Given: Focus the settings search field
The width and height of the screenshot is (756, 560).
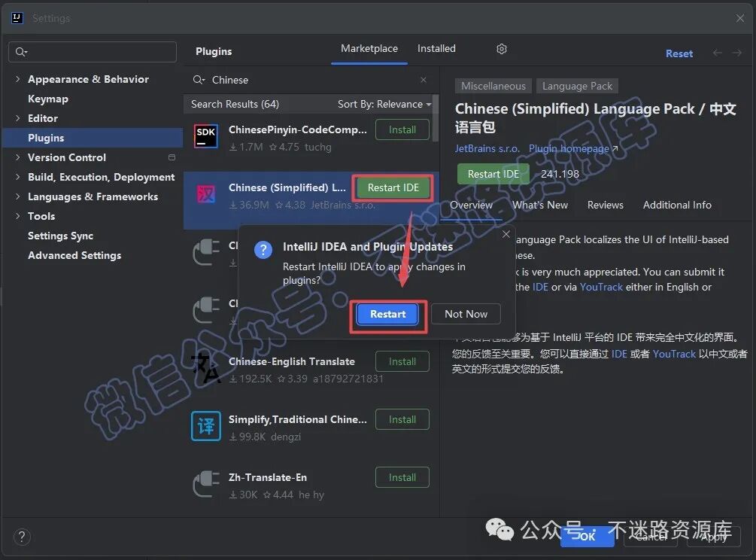Looking at the screenshot, I should 93,52.
